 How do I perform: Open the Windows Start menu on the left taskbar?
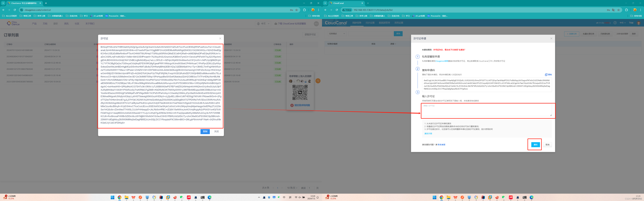coord(112,197)
